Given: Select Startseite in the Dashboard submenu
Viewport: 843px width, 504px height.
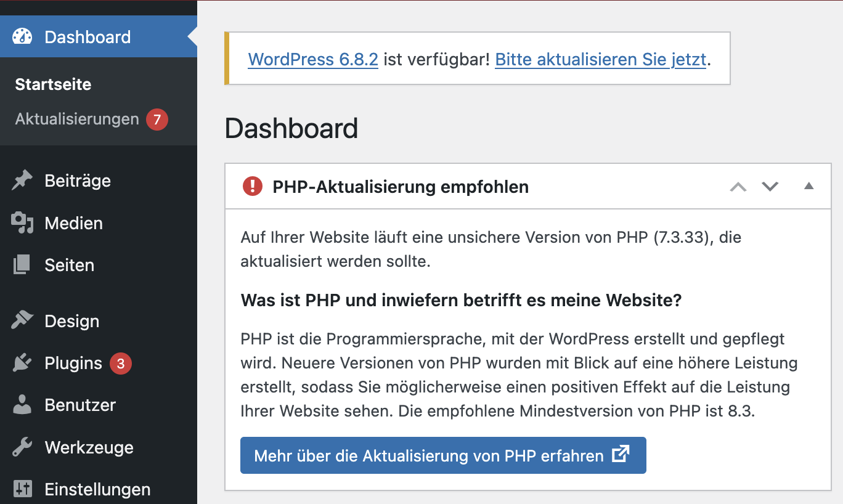Looking at the screenshot, I should [x=53, y=84].
